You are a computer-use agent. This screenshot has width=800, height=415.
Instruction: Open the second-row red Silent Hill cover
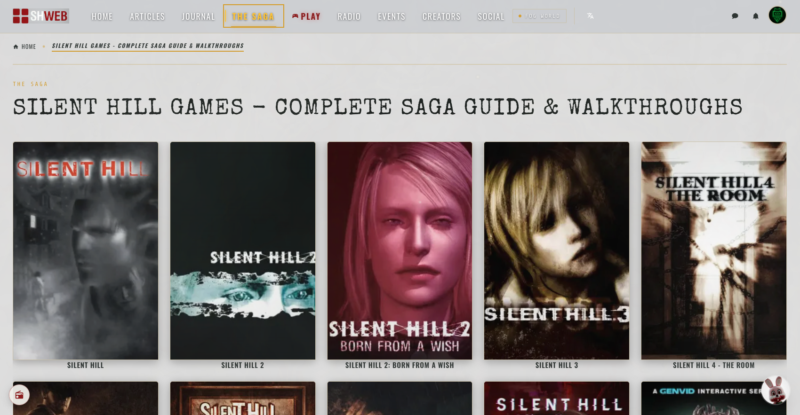click(x=557, y=398)
